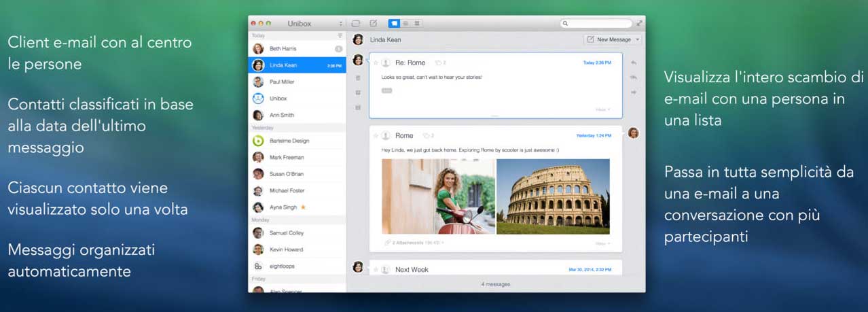Open the woman on scooter photo
868x312 pixels.
(438, 196)
